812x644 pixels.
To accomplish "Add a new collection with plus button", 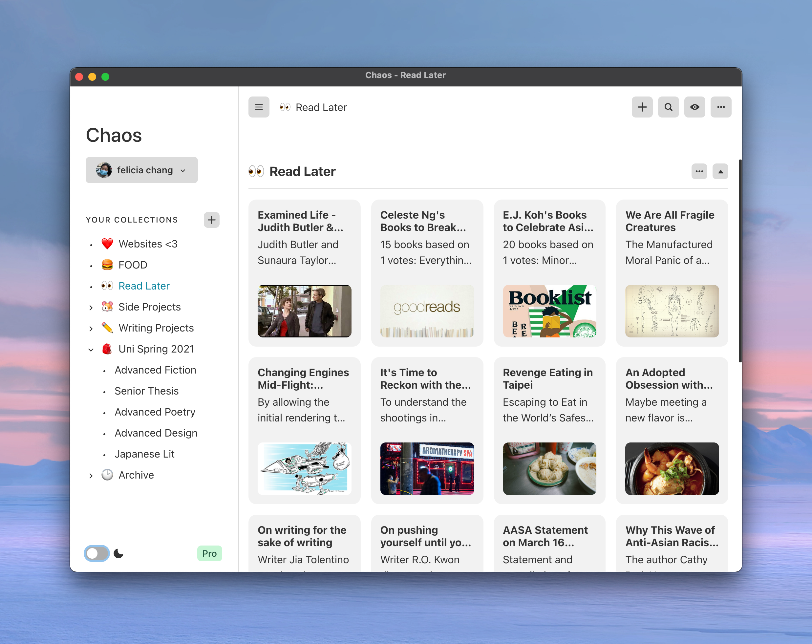I will coord(211,220).
